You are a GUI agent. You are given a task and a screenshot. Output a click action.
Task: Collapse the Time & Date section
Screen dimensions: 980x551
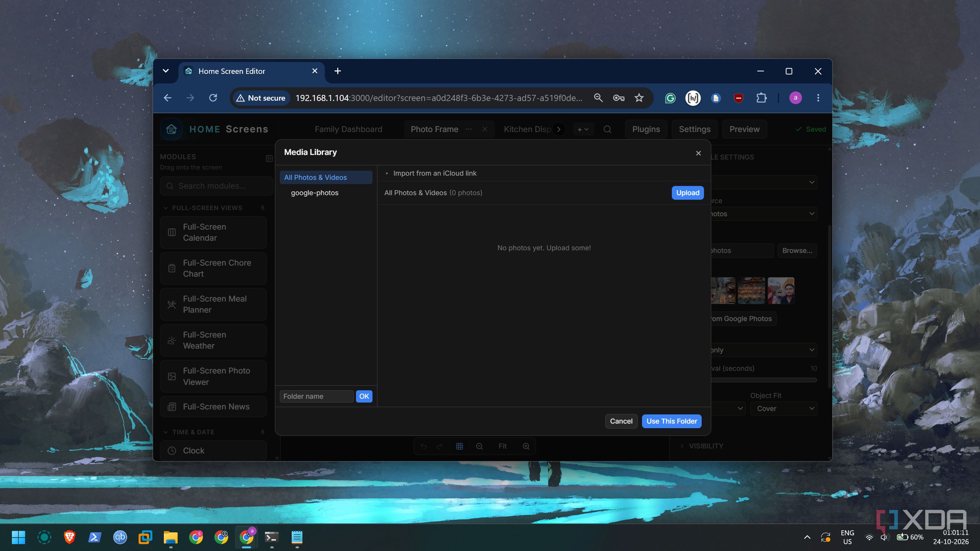tap(213, 432)
